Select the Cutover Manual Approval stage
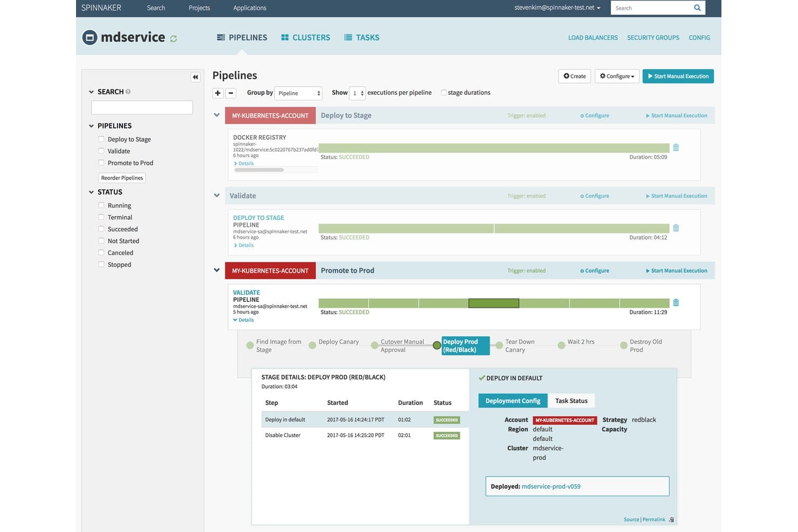This screenshot has width=798, height=532. [x=374, y=346]
